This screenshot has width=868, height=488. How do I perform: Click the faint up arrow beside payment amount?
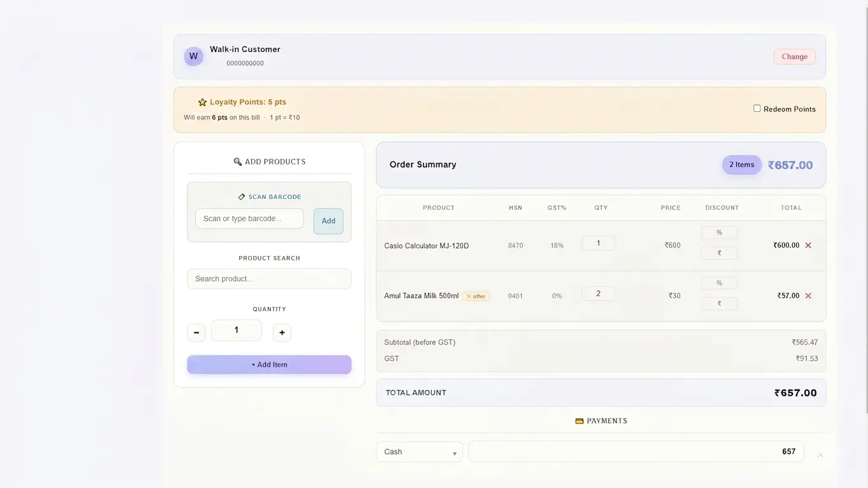coord(820,455)
